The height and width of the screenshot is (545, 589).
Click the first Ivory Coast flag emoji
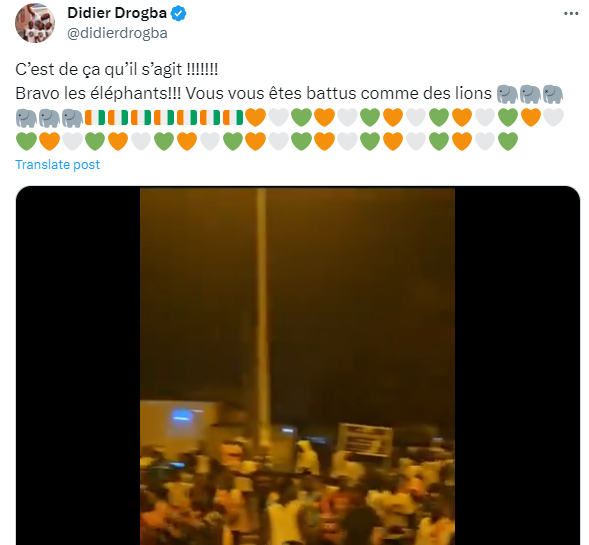coord(95,118)
